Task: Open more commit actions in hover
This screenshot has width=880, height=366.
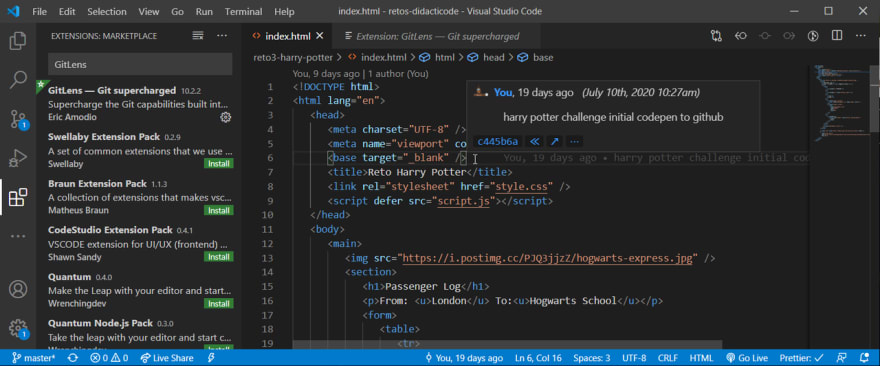Action: tap(573, 141)
